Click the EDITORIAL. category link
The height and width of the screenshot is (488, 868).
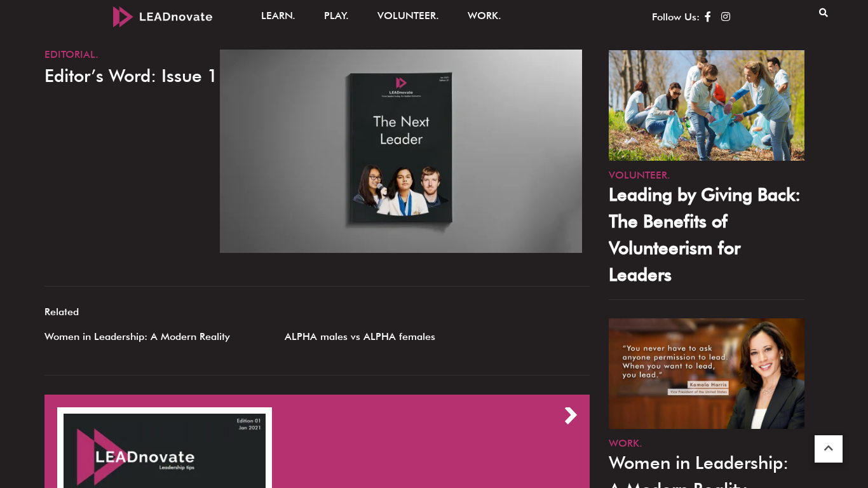click(71, 55)
